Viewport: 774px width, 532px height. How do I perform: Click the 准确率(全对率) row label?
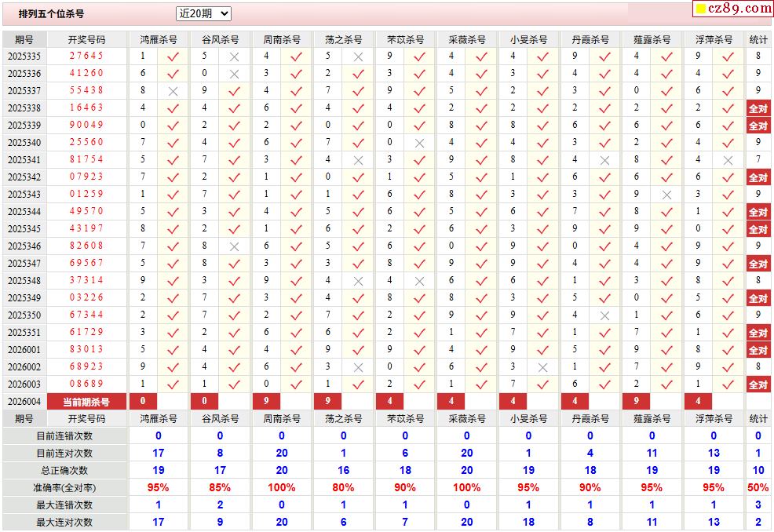64,488
